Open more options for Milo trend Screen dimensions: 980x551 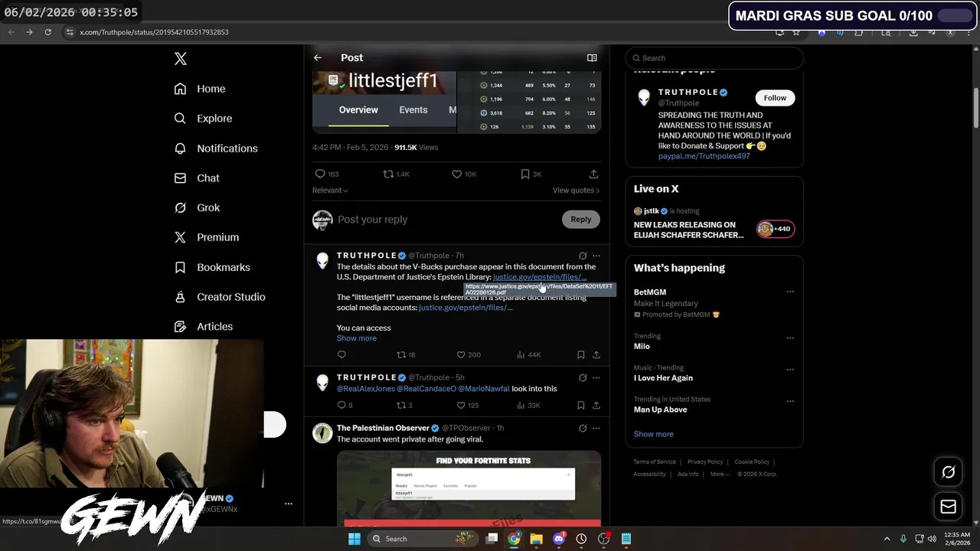point(790,338)
